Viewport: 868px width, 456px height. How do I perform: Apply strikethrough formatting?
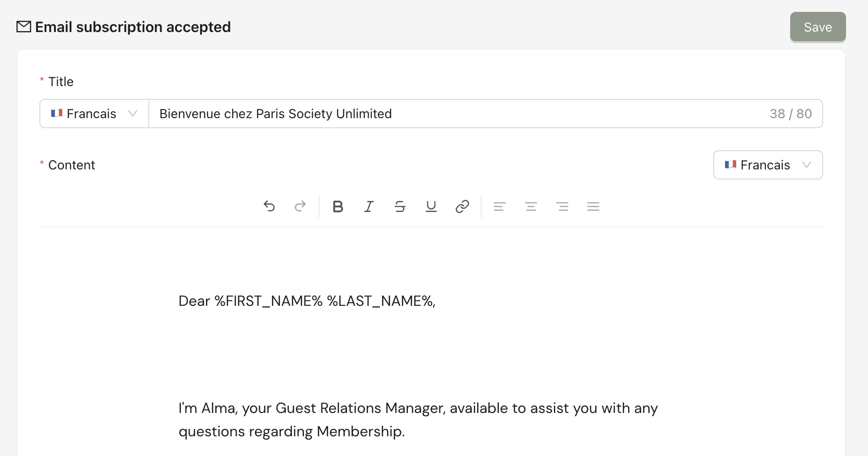(400, 206)
